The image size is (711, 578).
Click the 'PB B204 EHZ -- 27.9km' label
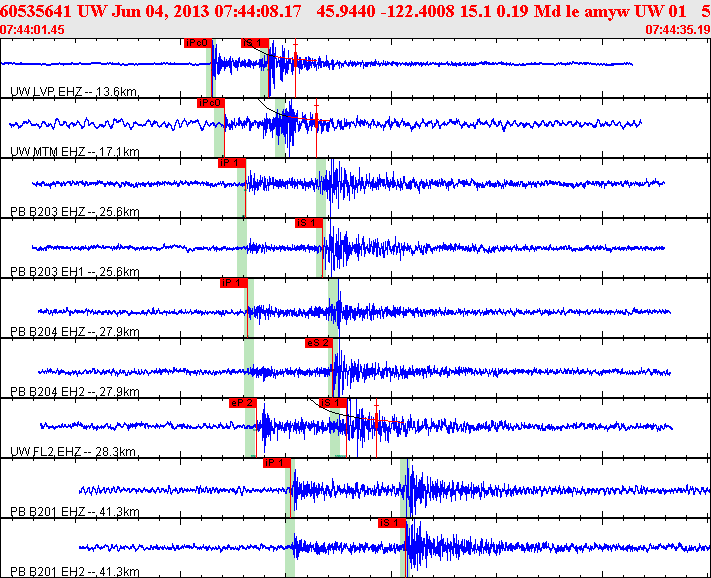75,332
